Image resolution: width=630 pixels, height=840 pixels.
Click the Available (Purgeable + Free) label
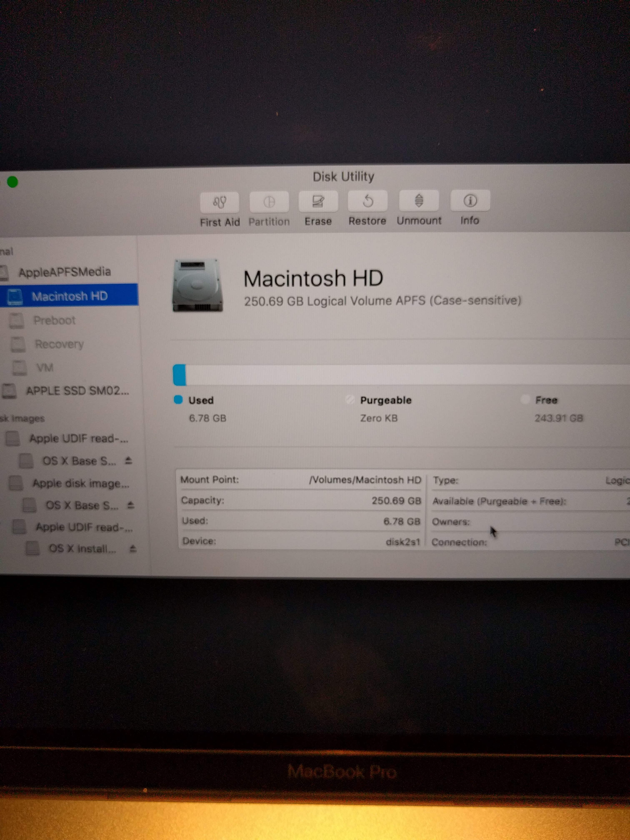499,501
